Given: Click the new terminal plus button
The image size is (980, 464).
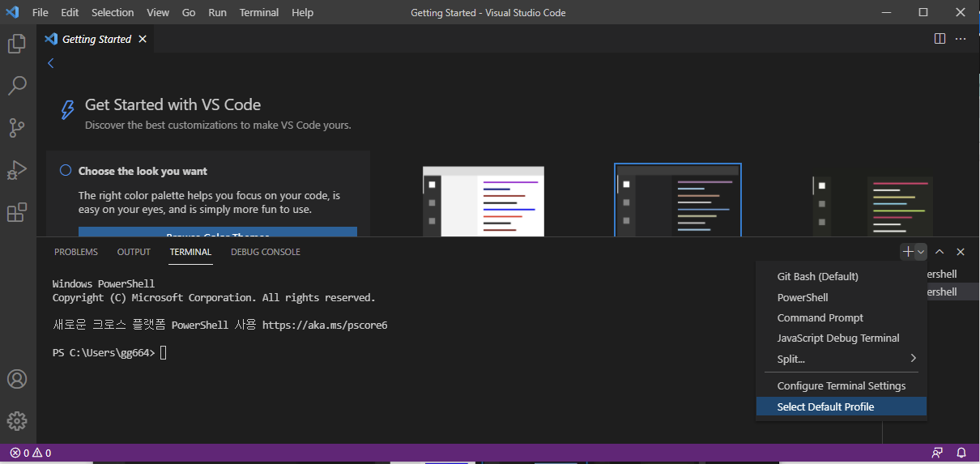Looking at the screenshot, I should point(908,252).
